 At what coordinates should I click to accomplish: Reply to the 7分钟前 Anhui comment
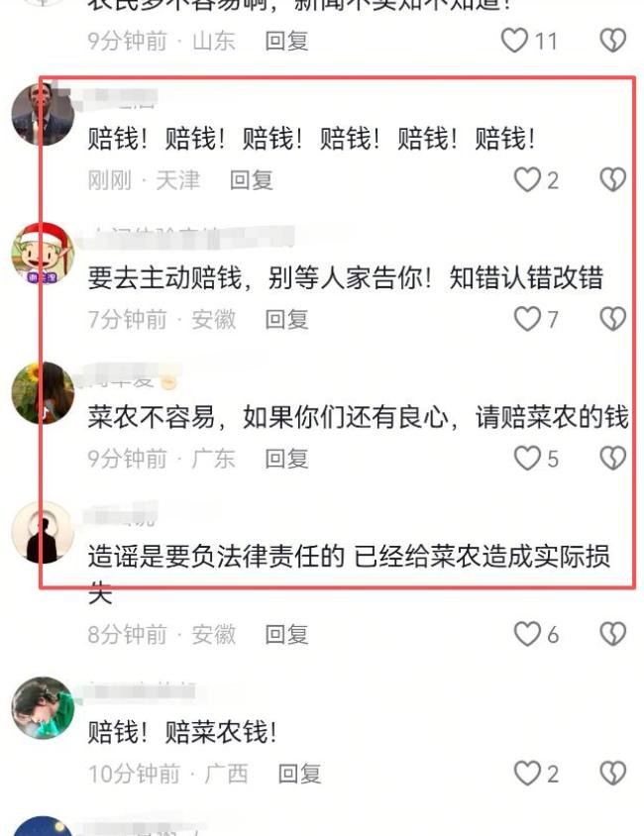(286, 319)
